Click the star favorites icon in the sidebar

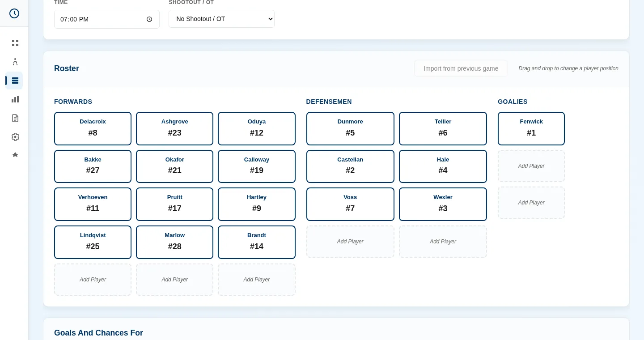pos(15,155)
